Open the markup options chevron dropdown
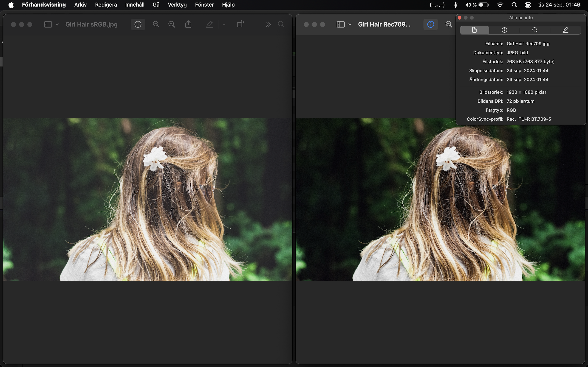Image resolution: width=588 pixels, height=367 pixels. (224, 24)
